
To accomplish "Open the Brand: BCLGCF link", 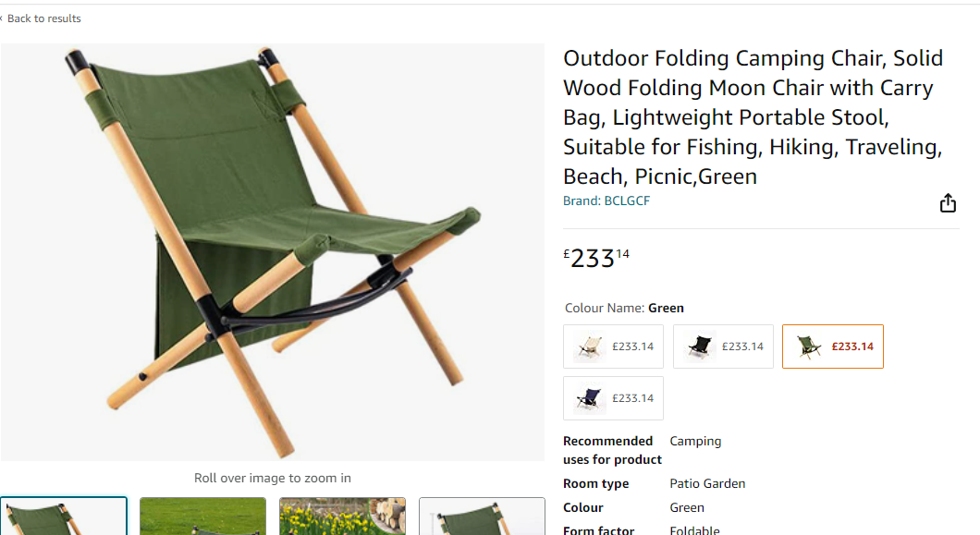I will (x=606, y=201).
